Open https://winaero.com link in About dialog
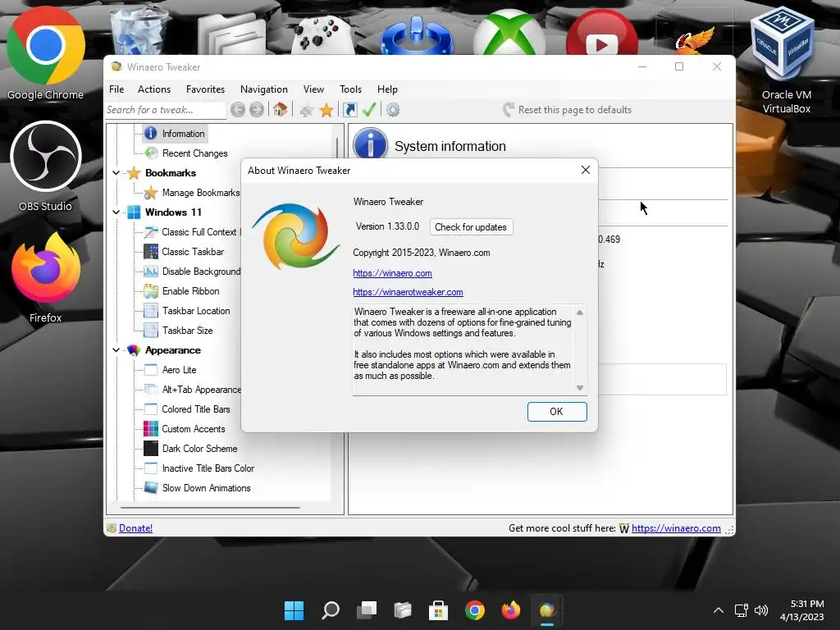The image size is (840, 630). (x=392, y=273)
